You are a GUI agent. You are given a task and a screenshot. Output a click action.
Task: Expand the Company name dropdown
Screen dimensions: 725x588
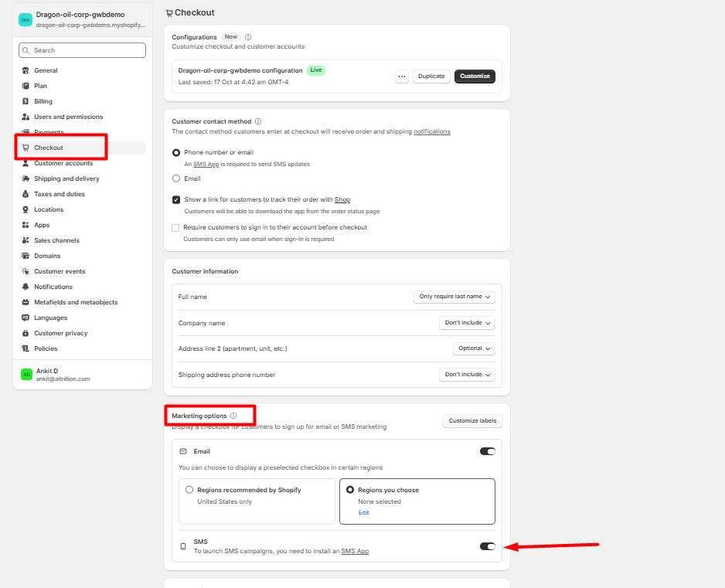pyautogui.click(x=467, y=323)
